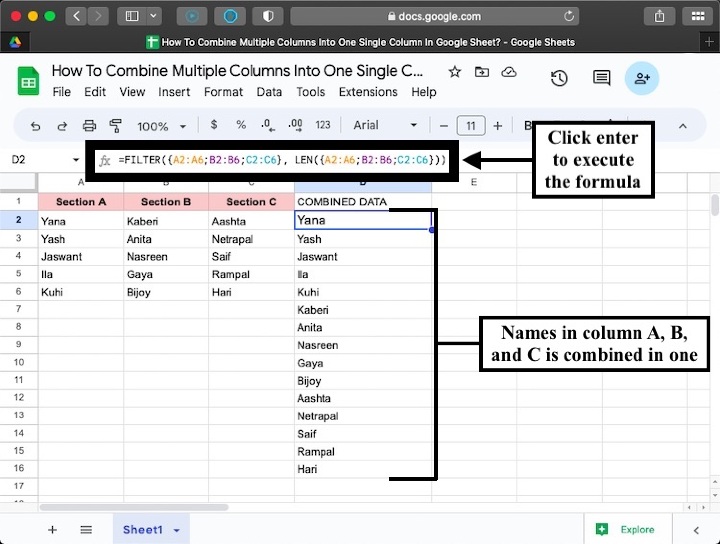Open more number formats 123
This screenshot has height=544, width=720.
coord(323,125)
